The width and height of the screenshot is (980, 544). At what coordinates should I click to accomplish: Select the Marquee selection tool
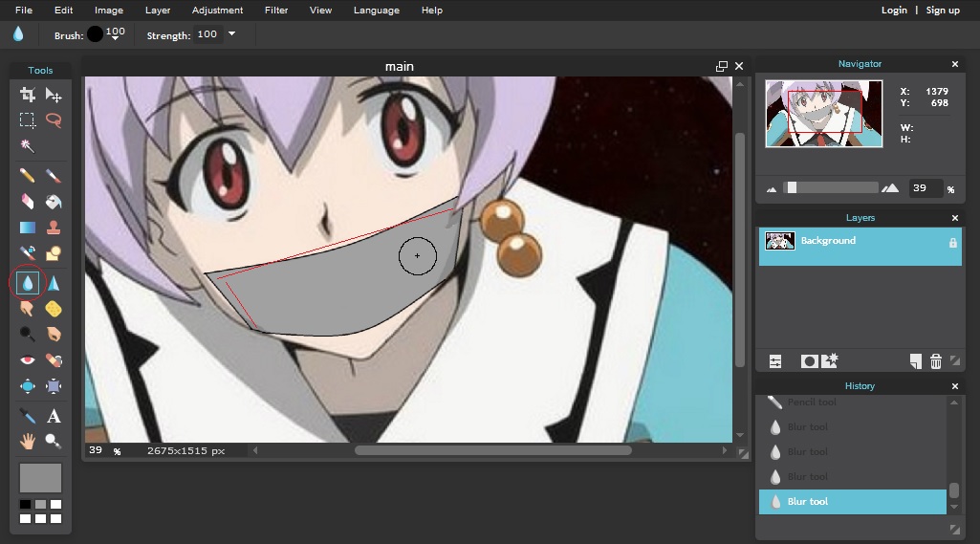[x=28, y=120]
